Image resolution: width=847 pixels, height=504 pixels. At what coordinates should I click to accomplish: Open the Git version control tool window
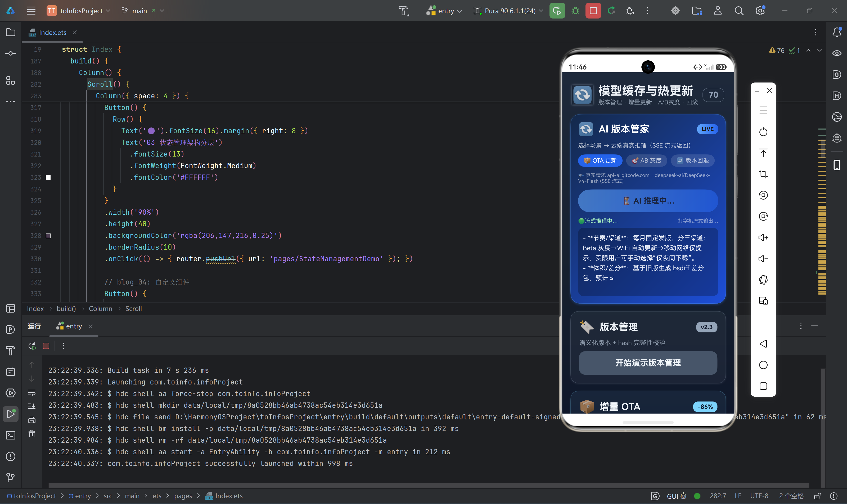click(x=11, y=478)
